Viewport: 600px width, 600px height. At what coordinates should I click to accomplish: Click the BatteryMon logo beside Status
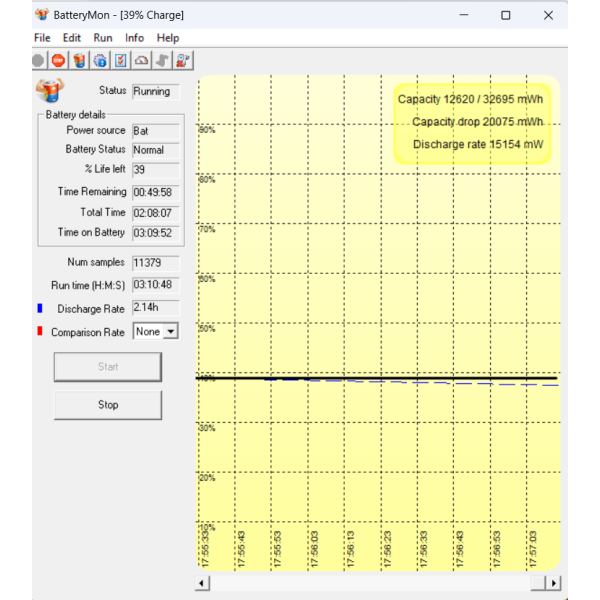click(x=50, y=90)
